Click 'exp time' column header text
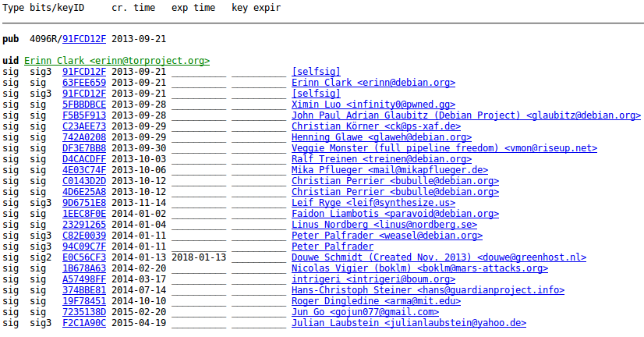Viewport: 644px width, 337px height. 193,9
